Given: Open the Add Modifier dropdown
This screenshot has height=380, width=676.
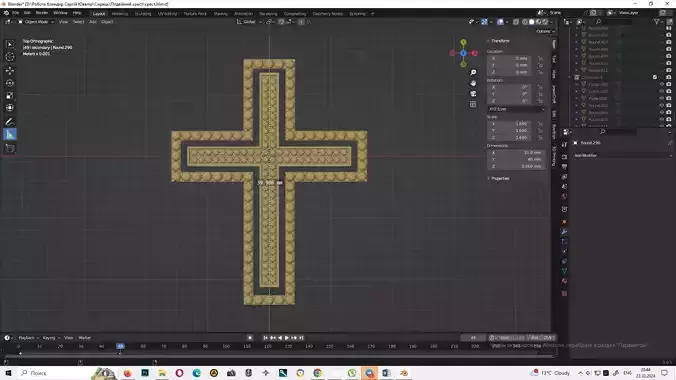Looking at the screenshot, I should pos(623,155).
